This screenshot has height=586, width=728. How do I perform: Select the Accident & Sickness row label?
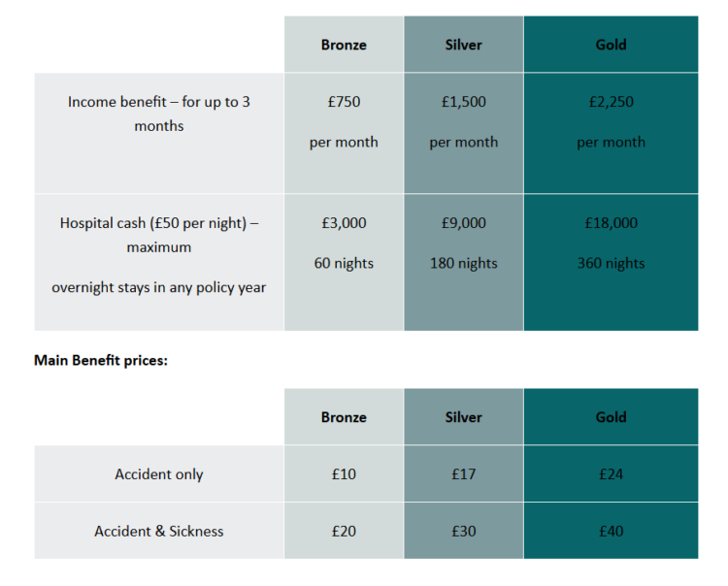coord(159,531)
